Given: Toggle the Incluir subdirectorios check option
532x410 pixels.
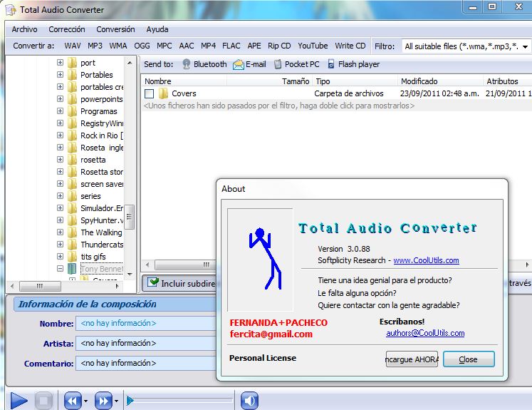Looking at the screenshot, I should click(153, 282).
